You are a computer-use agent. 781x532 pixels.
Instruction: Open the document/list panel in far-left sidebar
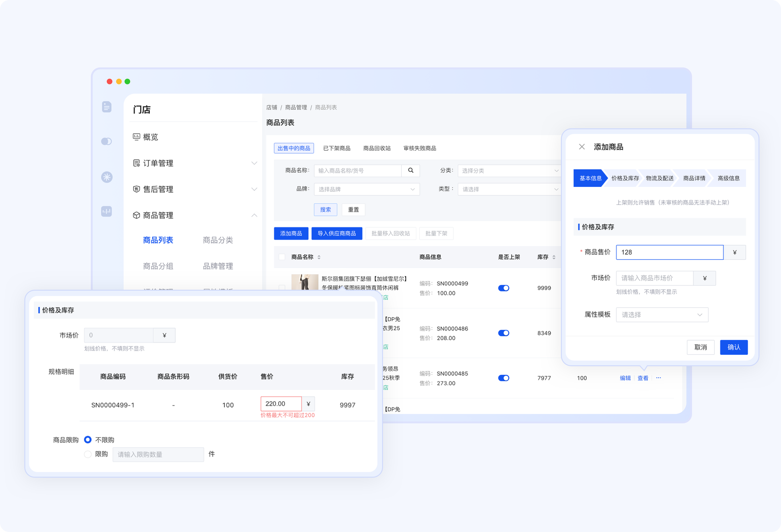(106, 106)
